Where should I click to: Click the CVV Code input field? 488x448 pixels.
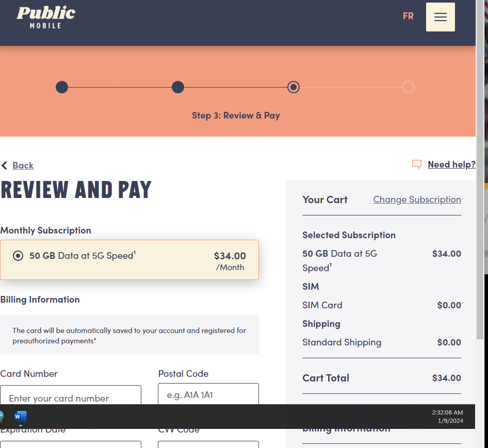pyautogui.click(x=208, y=444)
